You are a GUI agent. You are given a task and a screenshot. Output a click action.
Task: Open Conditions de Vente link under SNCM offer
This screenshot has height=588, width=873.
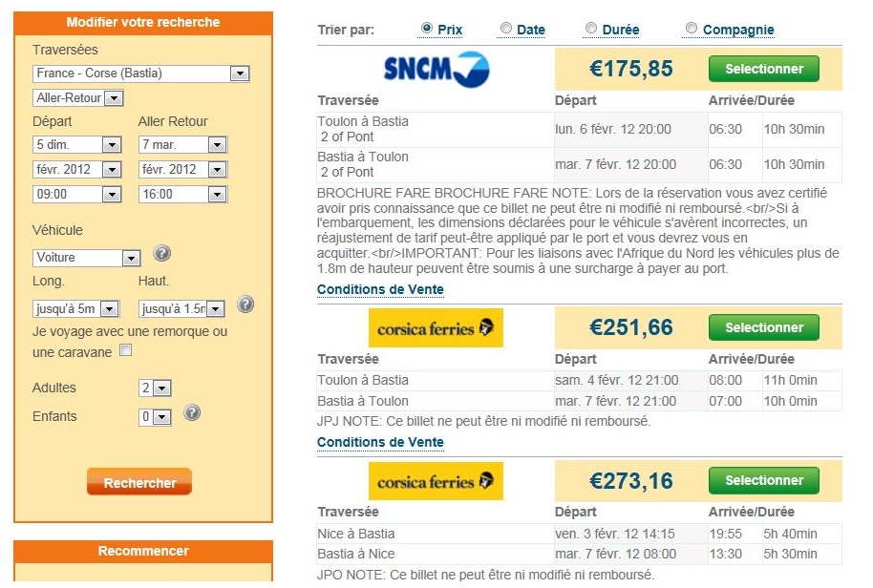(x=380, y=290)
